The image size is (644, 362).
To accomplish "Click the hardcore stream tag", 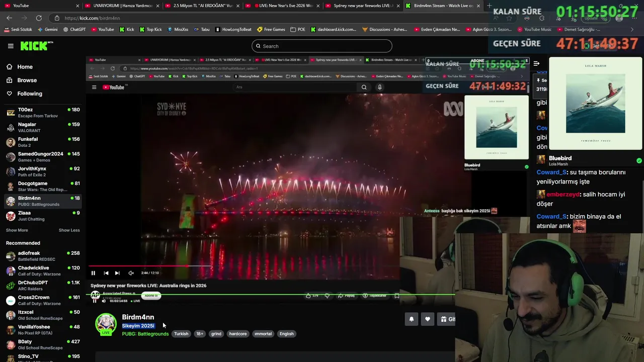I will click(238, 334).
